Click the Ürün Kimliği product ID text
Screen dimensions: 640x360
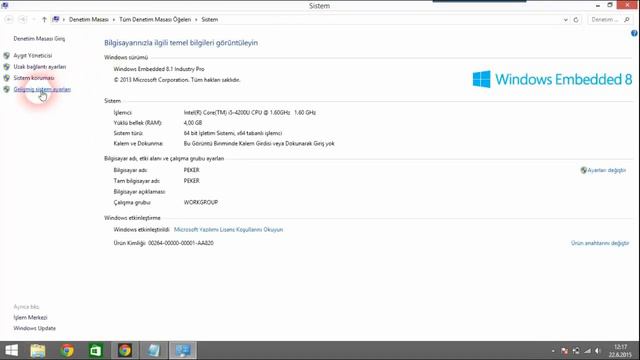click(163, 243)
